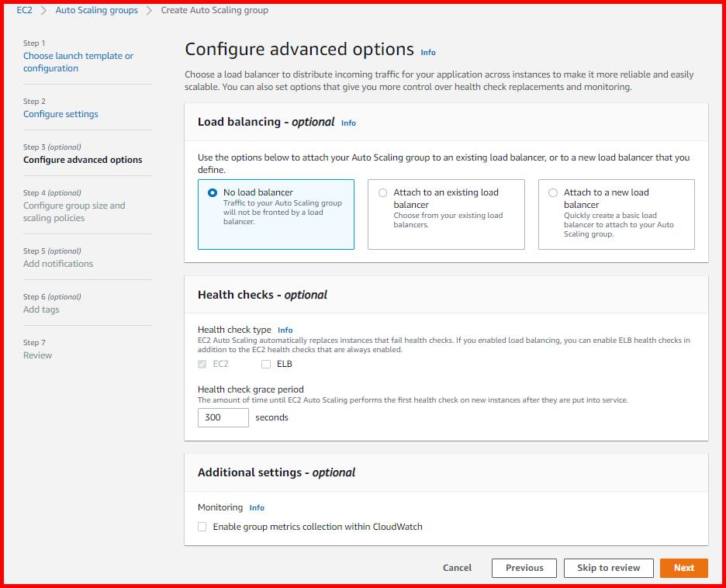Go to Step 2 Configure settings

(x=60, y=114)
